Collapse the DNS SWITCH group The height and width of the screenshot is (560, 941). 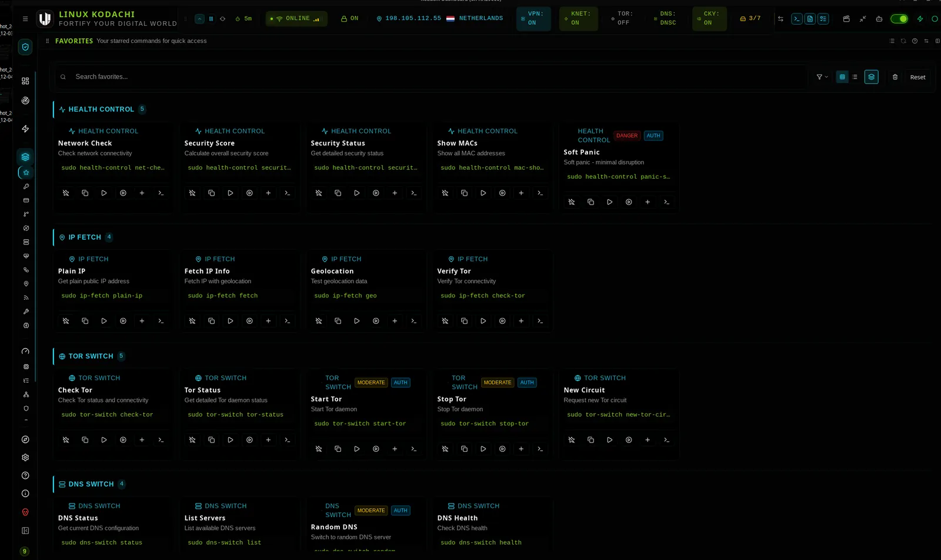[x=91, y=484]
